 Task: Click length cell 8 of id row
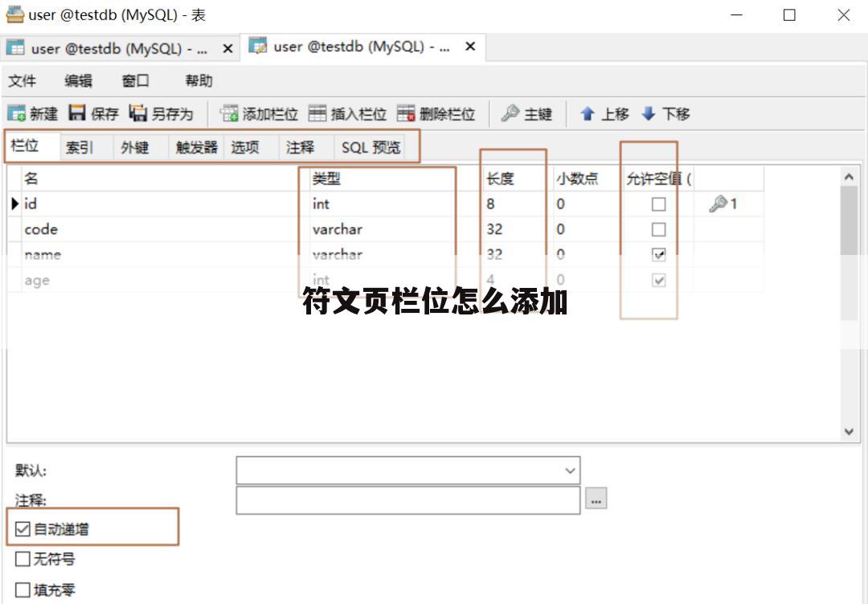coord(518,204)
